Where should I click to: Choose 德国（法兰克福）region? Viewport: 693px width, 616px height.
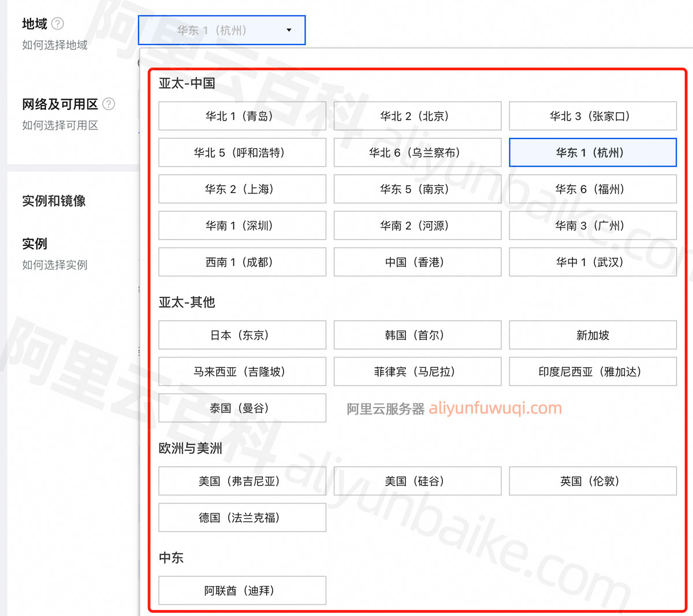click(242, 518)
